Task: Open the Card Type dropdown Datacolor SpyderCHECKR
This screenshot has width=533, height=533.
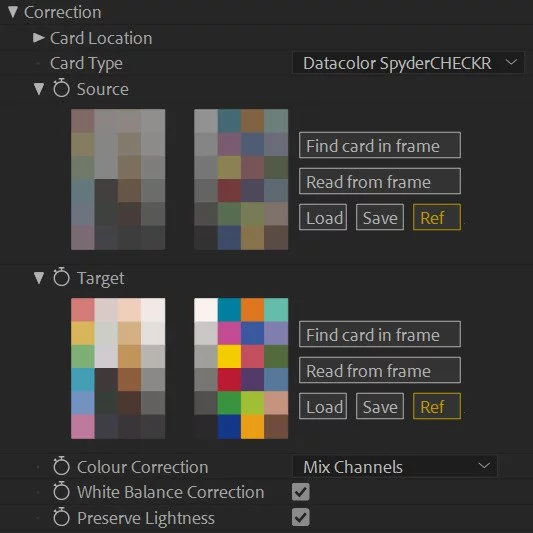Action: (x=408, y=63)
